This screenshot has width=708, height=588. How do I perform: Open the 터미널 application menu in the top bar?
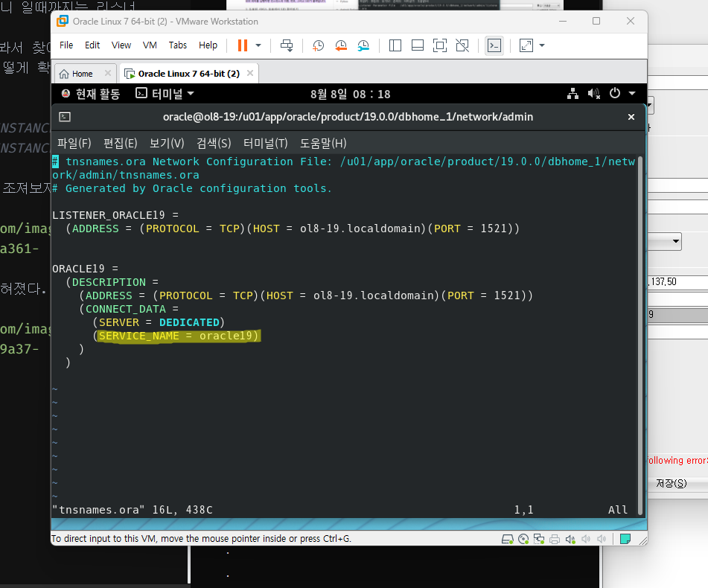[x=165, y=94]
